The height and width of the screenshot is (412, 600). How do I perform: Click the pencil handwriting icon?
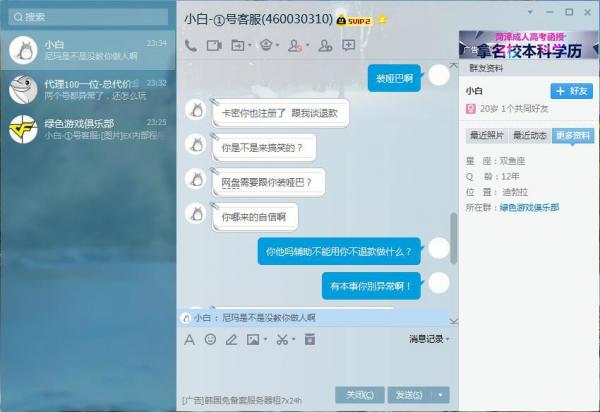tap(231, 339)
